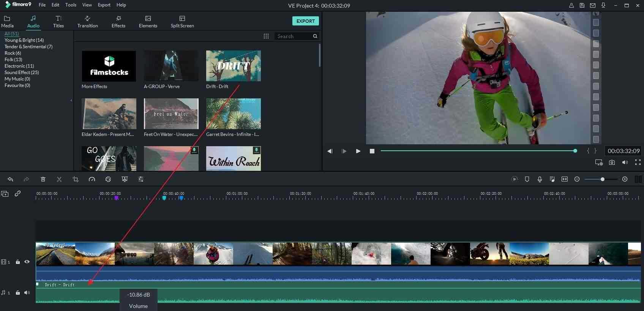The height and width of the screenshot is (311, 644).
Task: Switch to the Transition tab
Action: click(x=87, y=21)
